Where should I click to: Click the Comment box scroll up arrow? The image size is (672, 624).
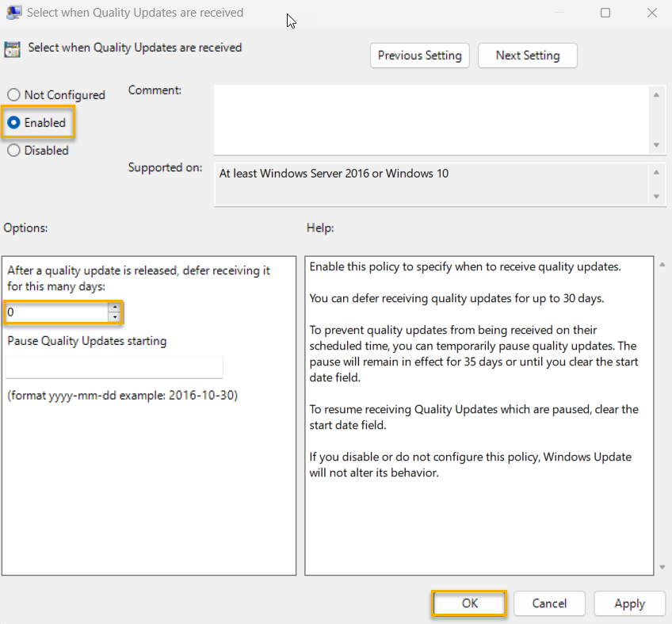(658, 94)
